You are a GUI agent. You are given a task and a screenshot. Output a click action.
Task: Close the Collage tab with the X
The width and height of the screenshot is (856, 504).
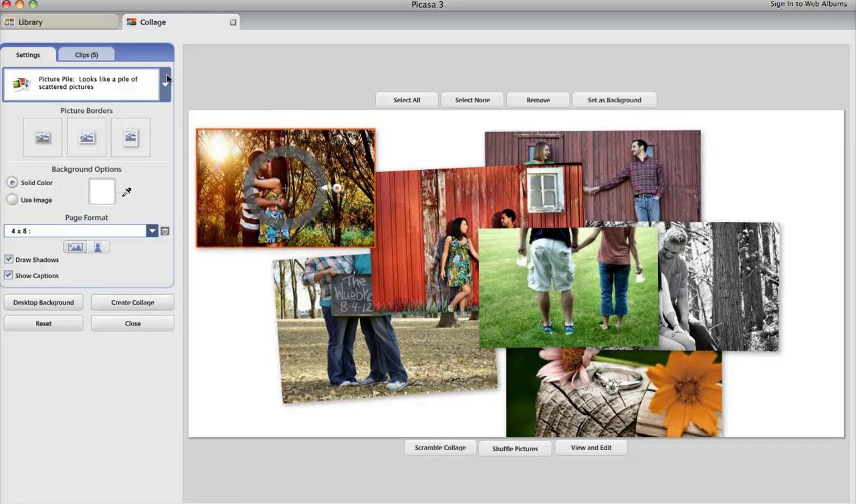[233, 22]
